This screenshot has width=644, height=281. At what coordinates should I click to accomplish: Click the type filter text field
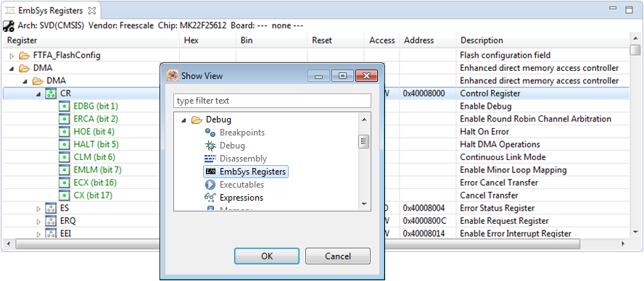[x=272, y=101]
